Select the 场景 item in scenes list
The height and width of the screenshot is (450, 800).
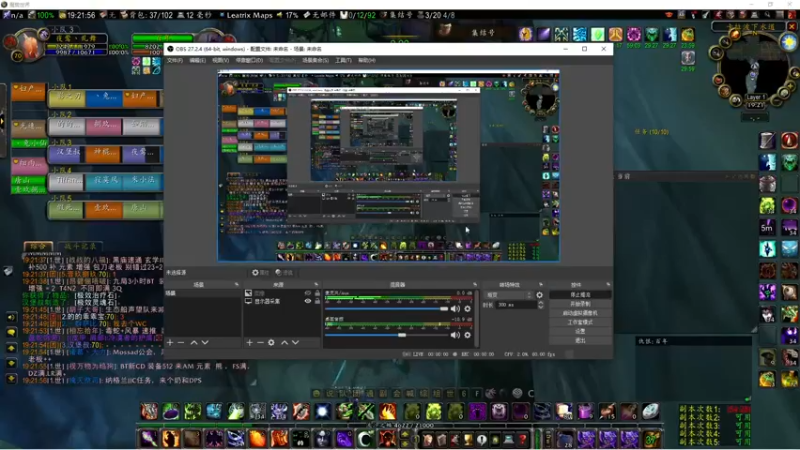coord(203,293)
